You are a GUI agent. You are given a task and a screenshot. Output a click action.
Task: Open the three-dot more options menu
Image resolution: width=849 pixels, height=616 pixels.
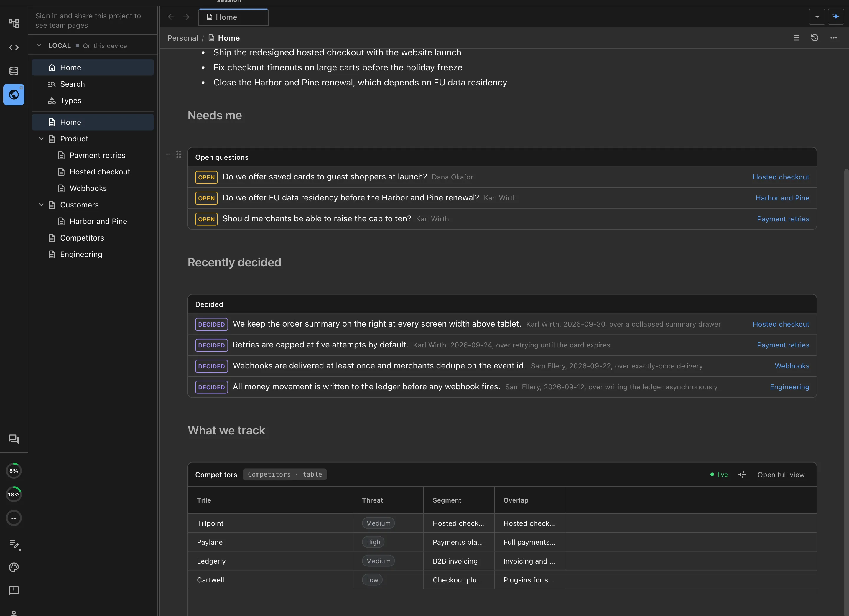click(x=834, y=38)
